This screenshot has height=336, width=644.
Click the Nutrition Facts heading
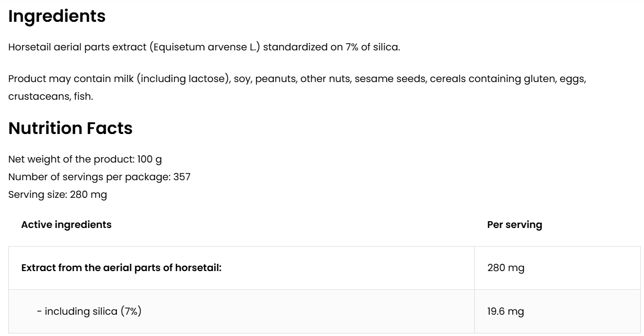coord(71,128)
